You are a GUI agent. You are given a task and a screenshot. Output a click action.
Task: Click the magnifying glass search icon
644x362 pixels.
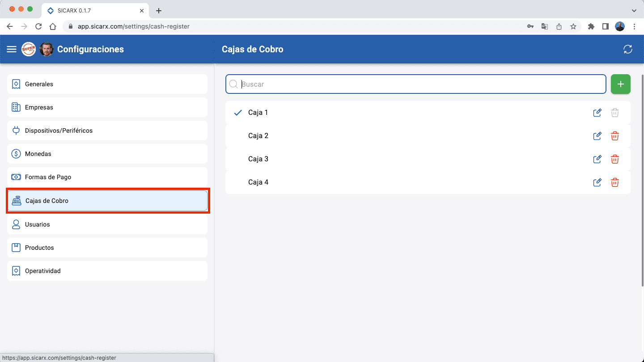tap(233, 84)
